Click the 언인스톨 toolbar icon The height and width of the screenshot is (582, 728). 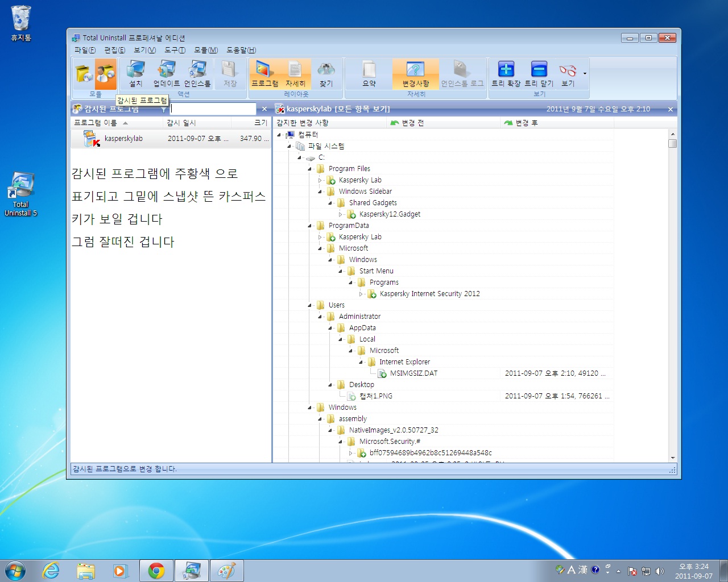coord(197,74)
